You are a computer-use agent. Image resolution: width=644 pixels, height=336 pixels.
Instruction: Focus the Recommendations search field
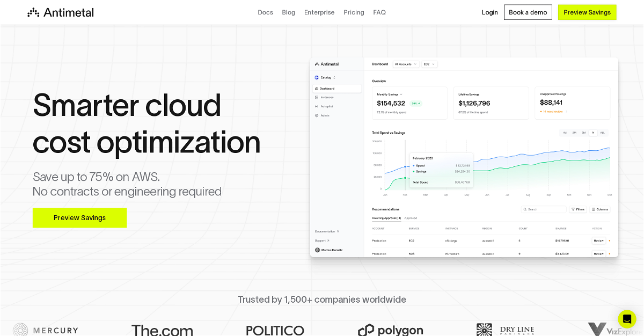[544, 209]
